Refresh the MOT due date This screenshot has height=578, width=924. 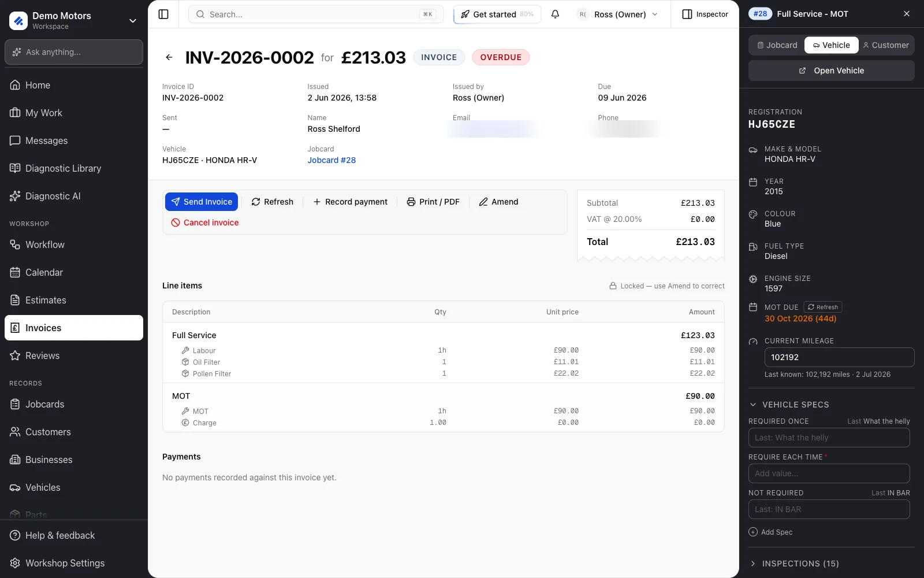[x=823, y=307]
